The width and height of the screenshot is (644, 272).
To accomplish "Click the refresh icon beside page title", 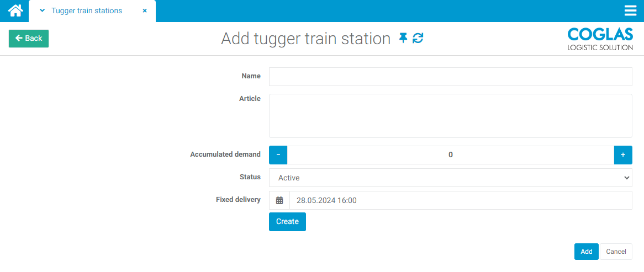I will pos(418,38).
